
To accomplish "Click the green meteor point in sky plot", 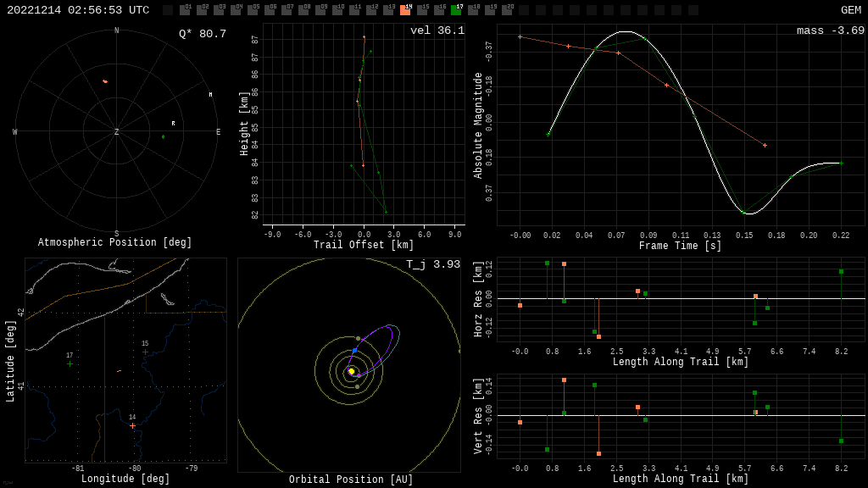I will pyautogui.click(x=164, y=136).
